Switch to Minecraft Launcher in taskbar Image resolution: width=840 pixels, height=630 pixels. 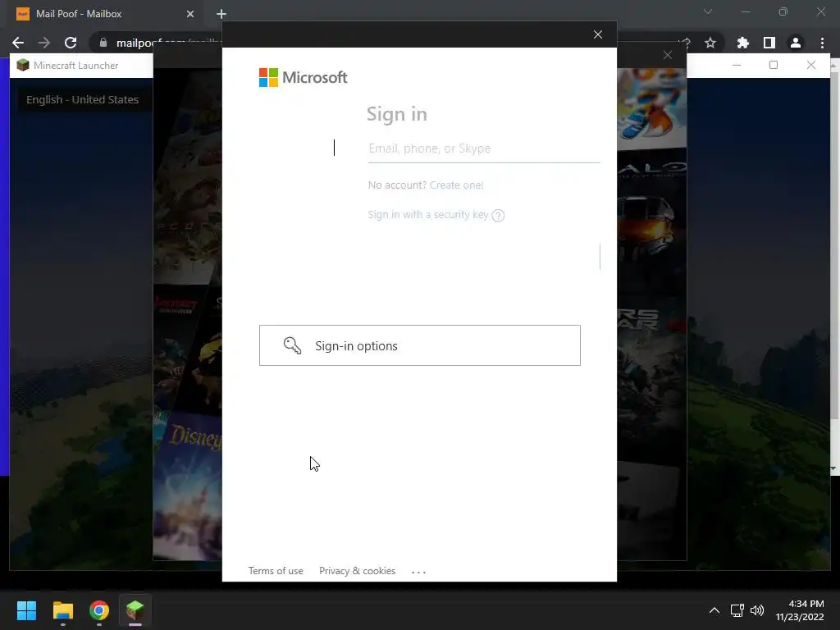click(135, 610)
